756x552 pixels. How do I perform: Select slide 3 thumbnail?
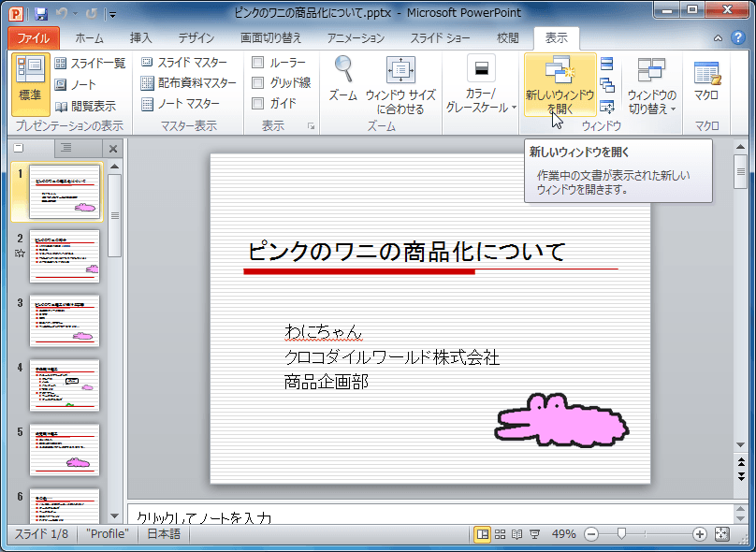(x=65, y=321)
